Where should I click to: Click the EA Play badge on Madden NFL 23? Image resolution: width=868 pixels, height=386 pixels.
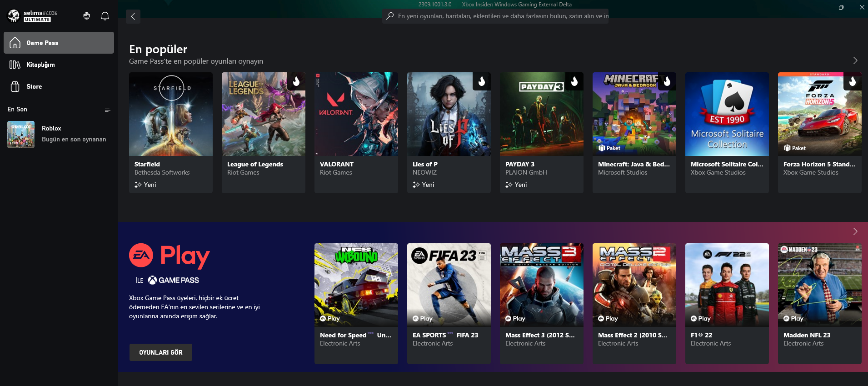click(x=793, y=319)
